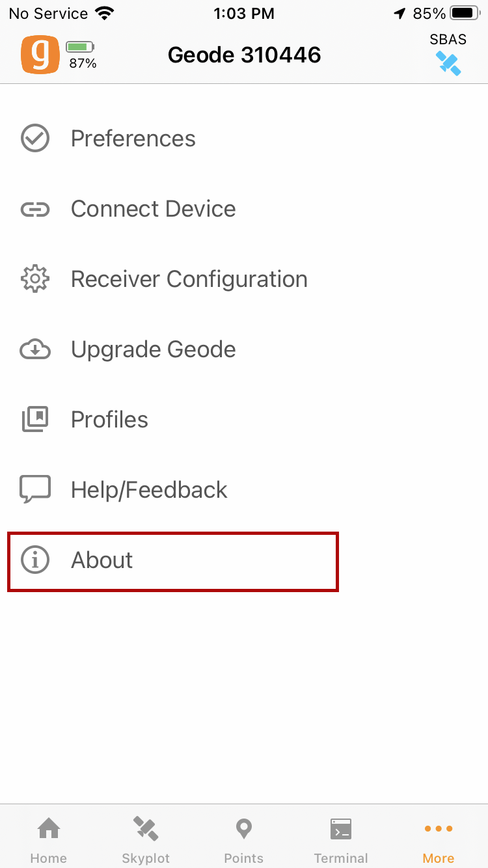This screenshot has height=868, width=488.
Task: Click the Receiver Configuration gear icon
Action: coord(35,279)
